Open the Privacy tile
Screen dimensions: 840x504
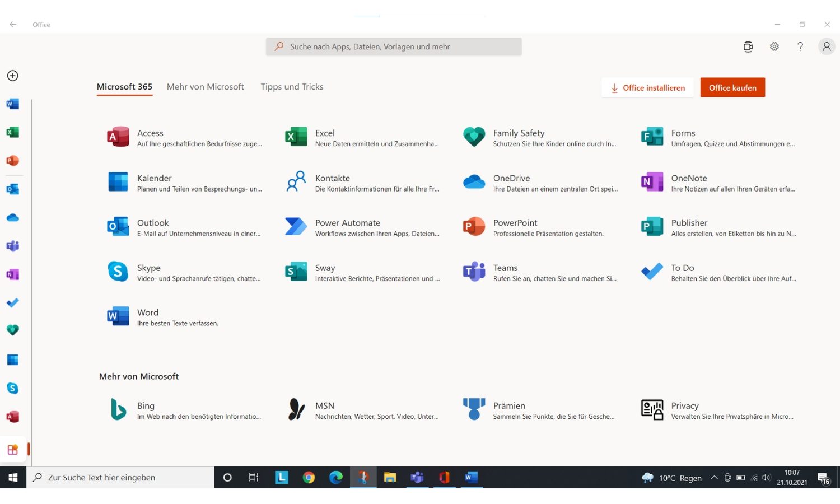[718, 410]
